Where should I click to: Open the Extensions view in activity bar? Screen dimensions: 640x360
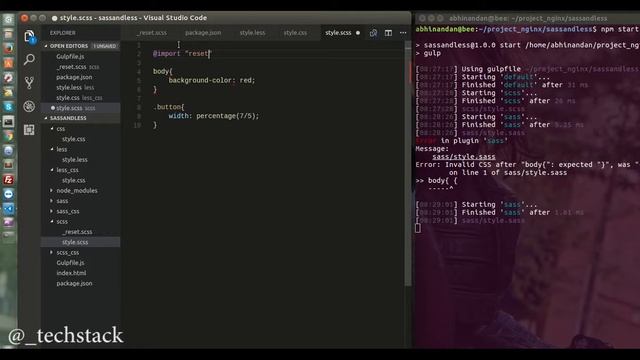[x=29, y=130]
